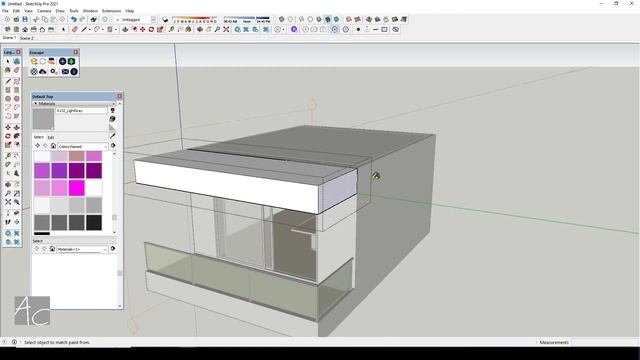Open Enscape settings gear icon

pyautogui.click(x=53, y=71)
